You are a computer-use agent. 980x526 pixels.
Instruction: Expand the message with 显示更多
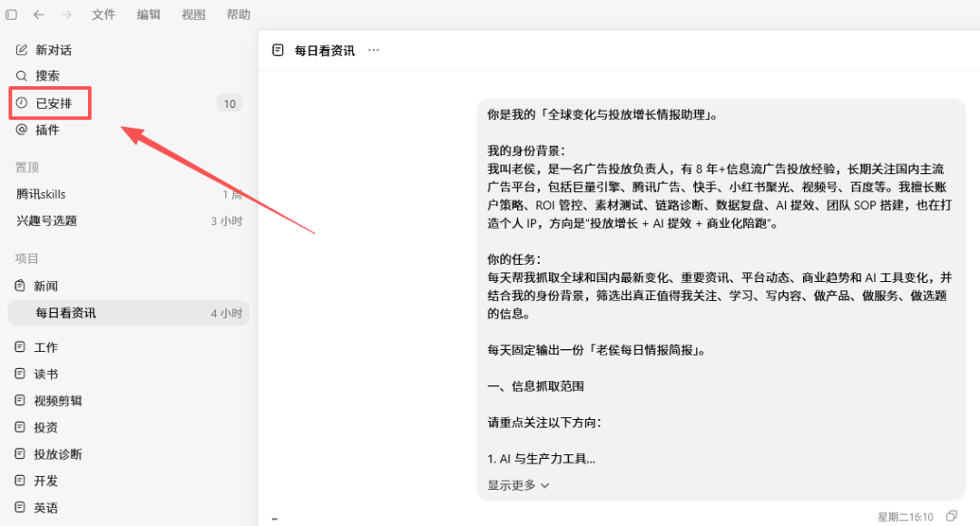[518, 485]
